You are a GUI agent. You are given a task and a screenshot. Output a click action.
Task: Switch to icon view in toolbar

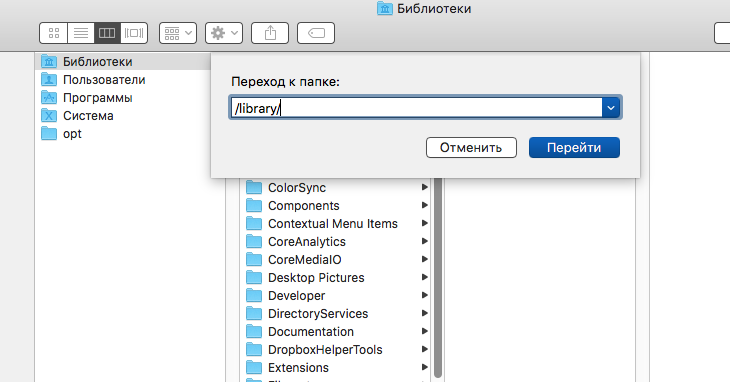point(54,33)
